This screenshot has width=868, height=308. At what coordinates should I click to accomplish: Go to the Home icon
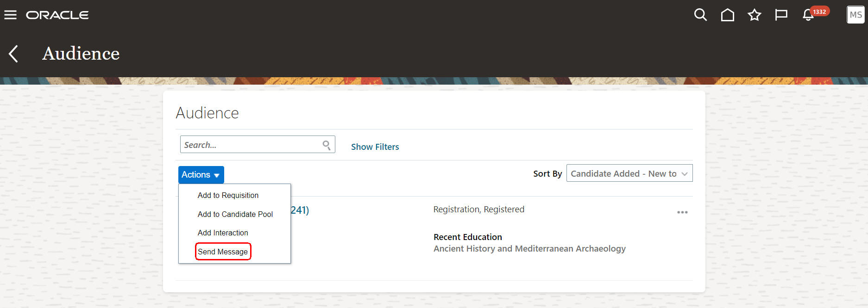[x=727, y=15]
